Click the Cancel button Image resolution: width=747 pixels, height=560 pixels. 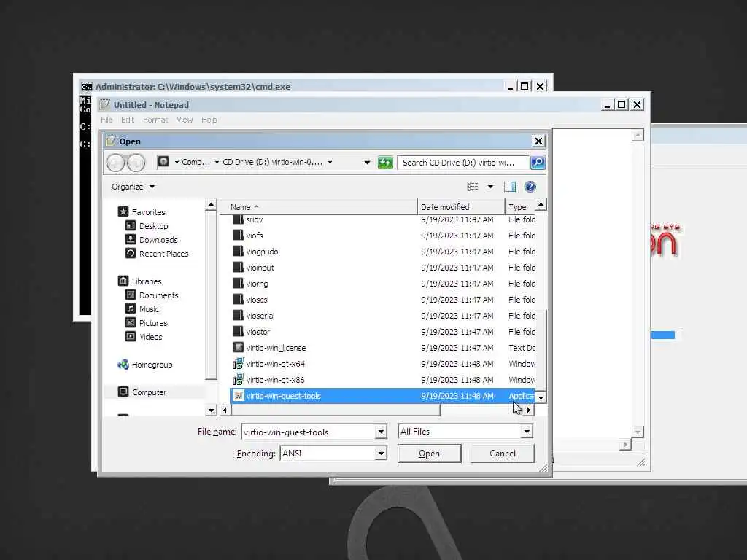[502, 454]
